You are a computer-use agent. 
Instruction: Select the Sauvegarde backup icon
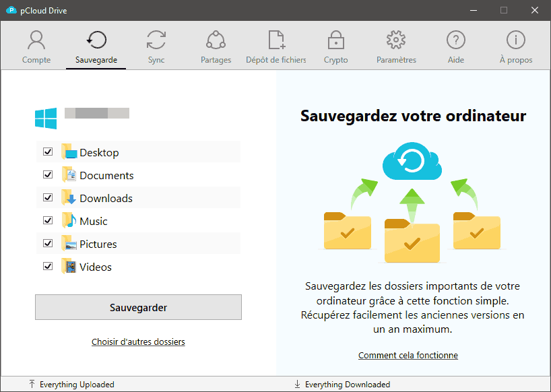click(96, 40)
